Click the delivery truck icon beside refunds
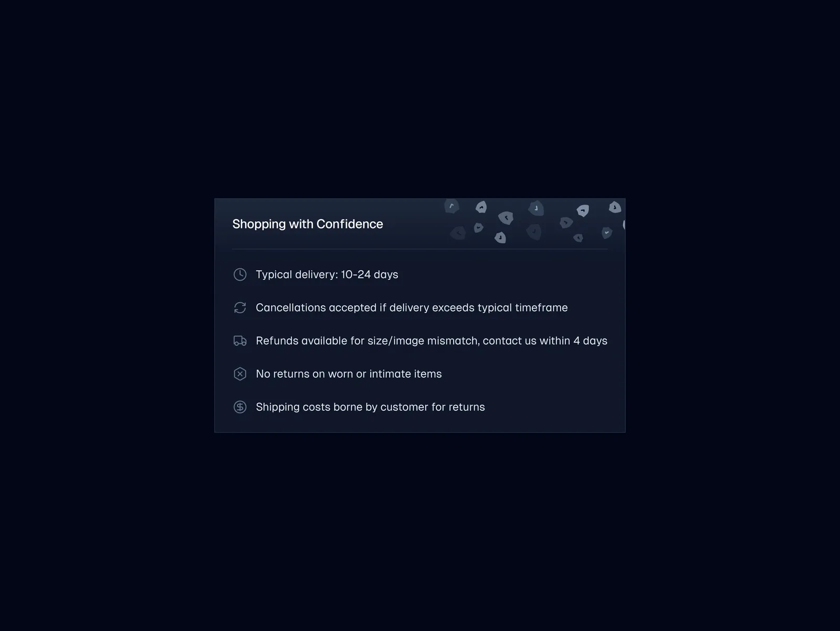The width and height of the screenshot is (840, 631). pos(240,341)
